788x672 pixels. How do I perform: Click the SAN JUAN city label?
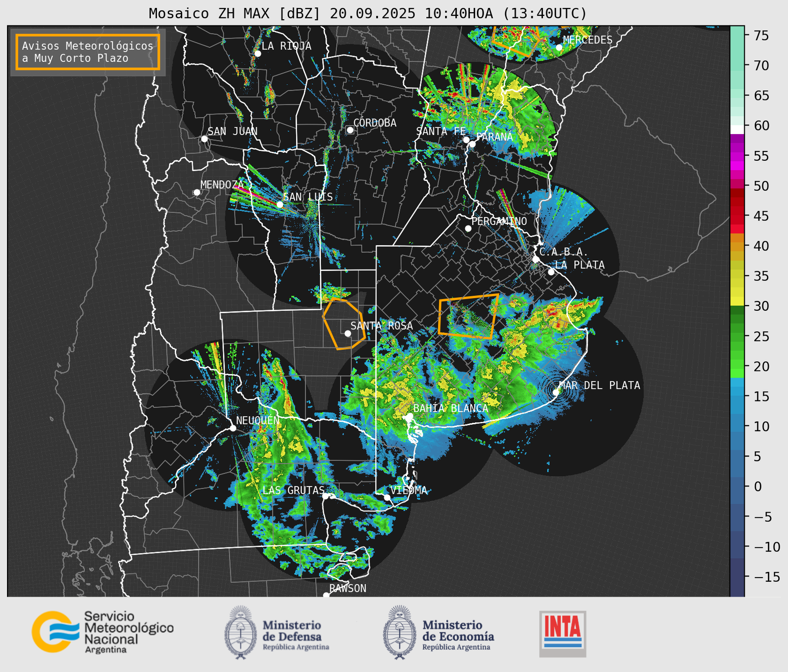coord(233,131)
